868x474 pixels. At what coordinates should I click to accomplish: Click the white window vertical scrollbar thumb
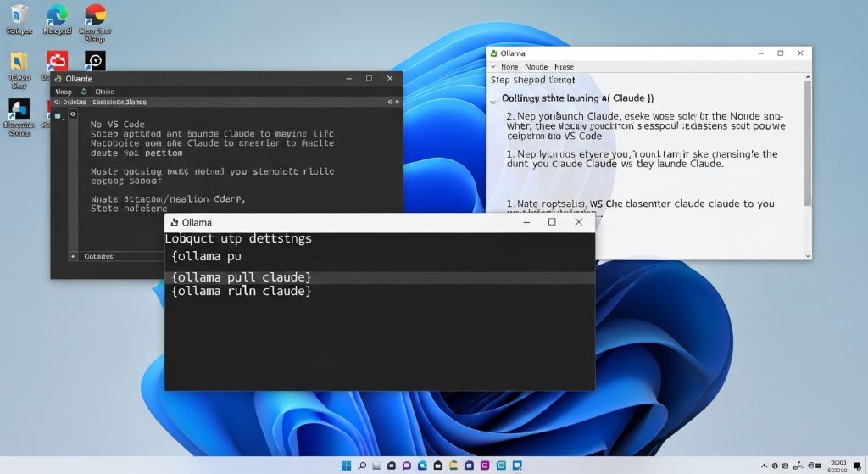click(x=808, y=144)
